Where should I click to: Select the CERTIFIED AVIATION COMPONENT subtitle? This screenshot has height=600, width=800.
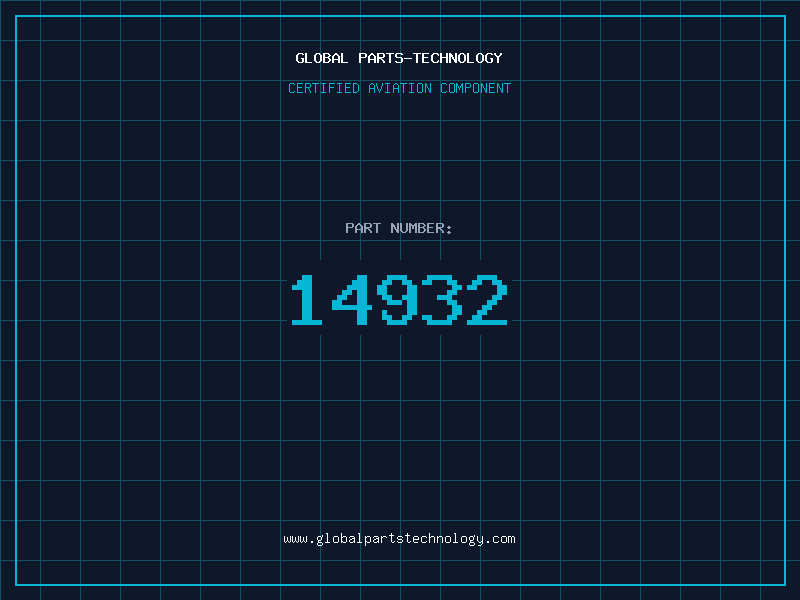tap(399, 88)
